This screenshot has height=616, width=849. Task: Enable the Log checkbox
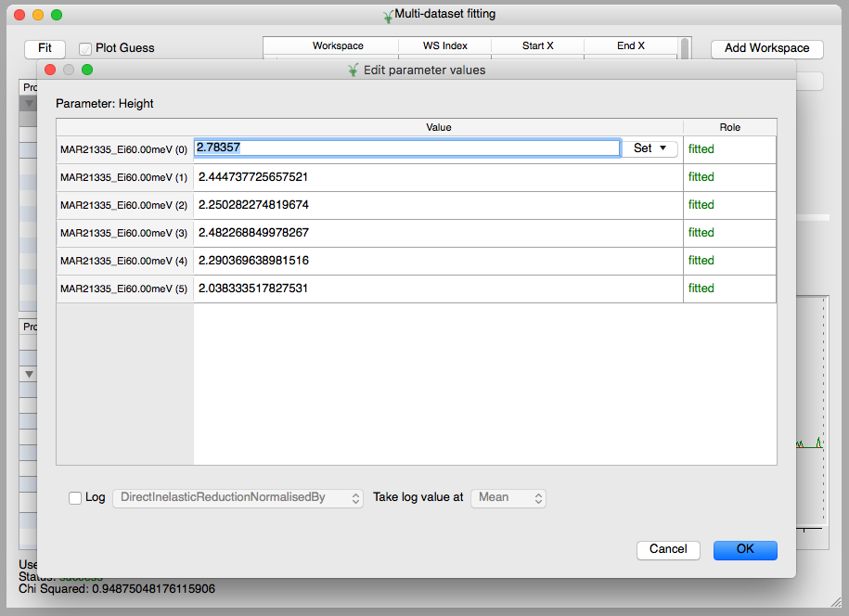[x=75, y=498]
